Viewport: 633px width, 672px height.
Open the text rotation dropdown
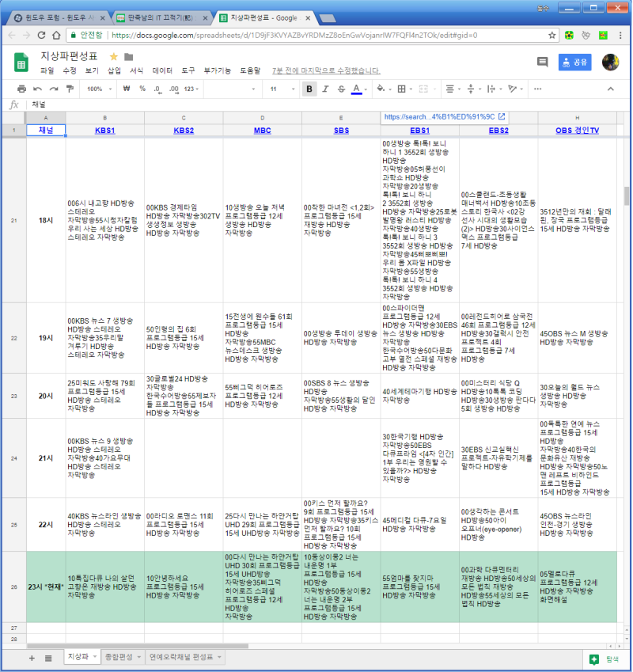point(515,89)
